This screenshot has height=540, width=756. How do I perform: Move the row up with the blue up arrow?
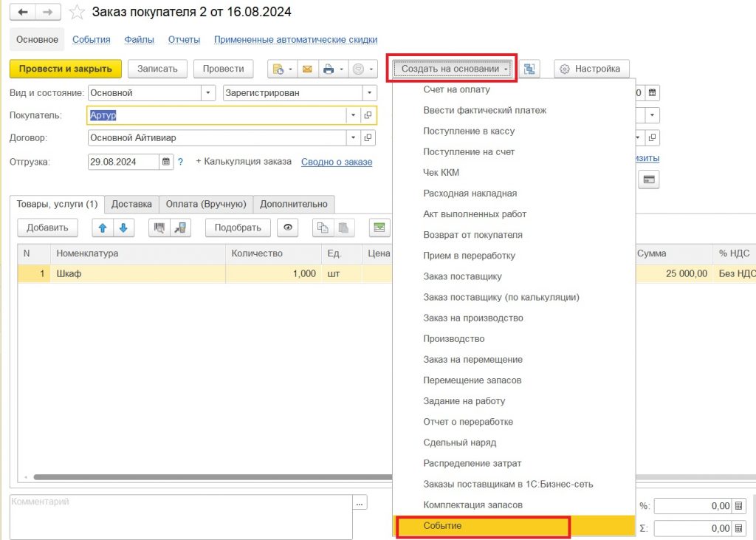point(103,228)
